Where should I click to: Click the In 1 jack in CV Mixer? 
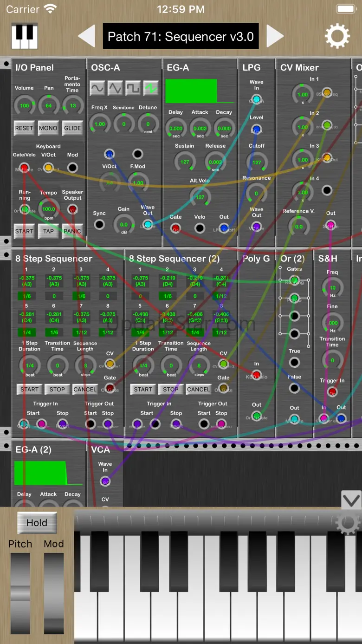327,92
